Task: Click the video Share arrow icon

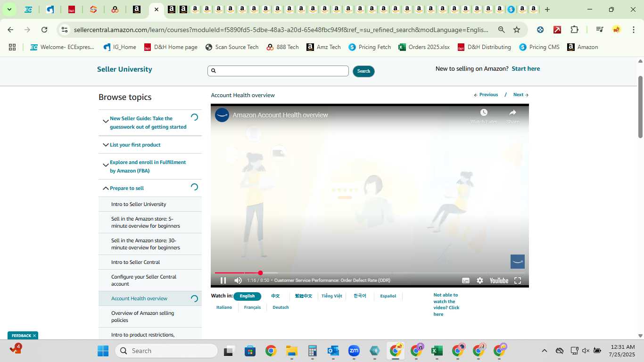Action: point(512,112)
